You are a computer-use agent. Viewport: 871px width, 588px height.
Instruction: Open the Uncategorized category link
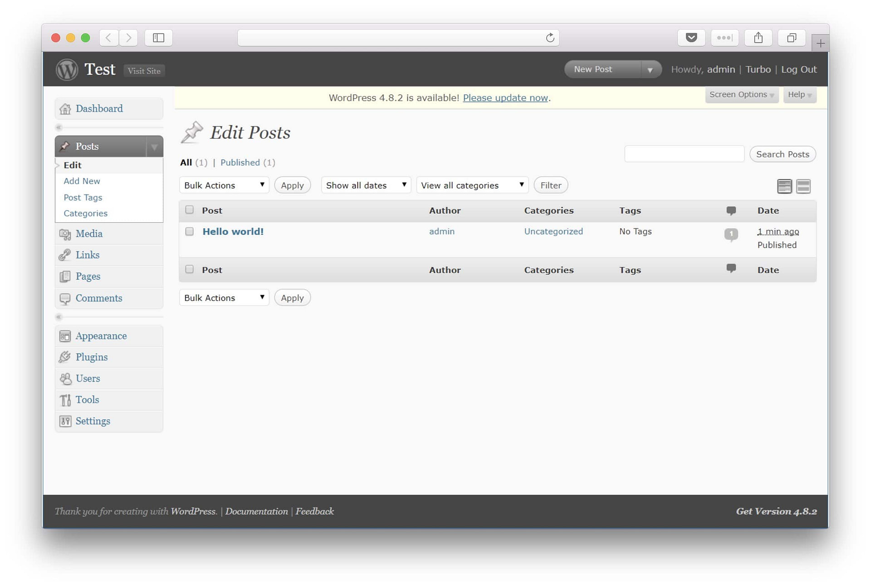pos(553,231)
